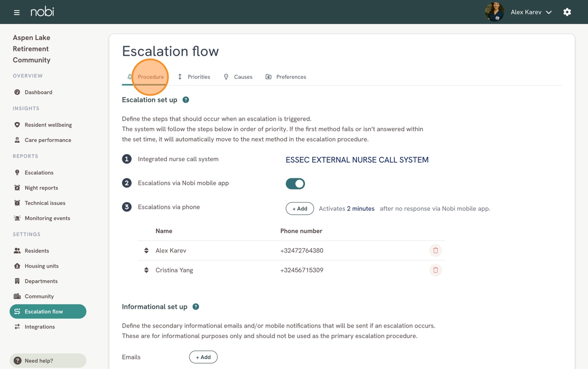Click the Alex Karev name cell

click(x=171, y=250)
